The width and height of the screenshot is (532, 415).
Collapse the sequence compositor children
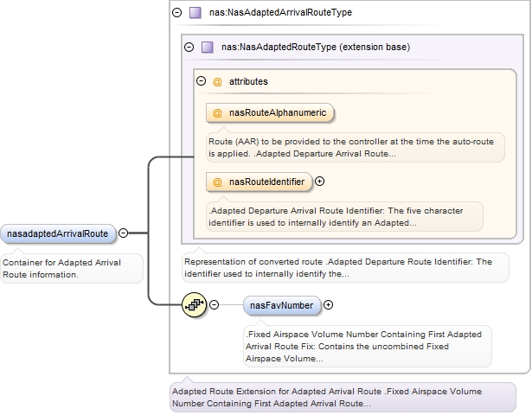pos(215,304)
